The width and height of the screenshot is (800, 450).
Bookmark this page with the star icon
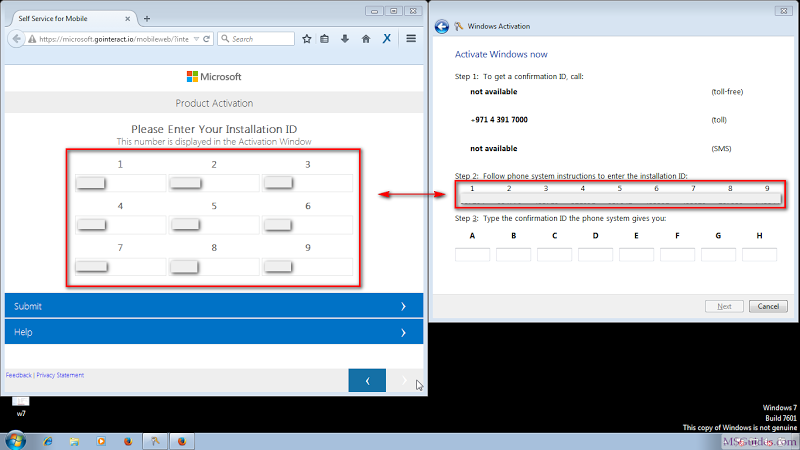(307, 39)
